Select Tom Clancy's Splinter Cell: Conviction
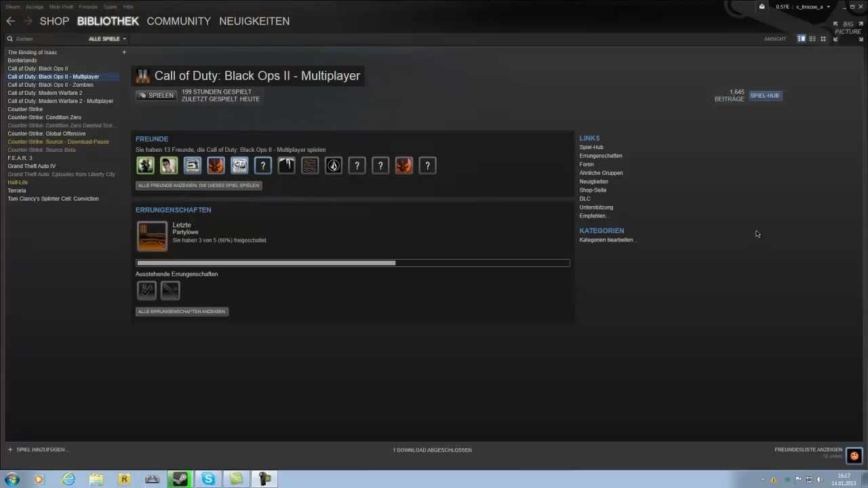 pyautogui.click(x=53, y=199)
